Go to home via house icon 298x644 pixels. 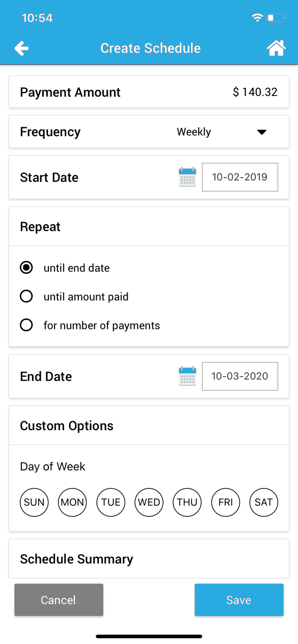(x=276, y=48)
